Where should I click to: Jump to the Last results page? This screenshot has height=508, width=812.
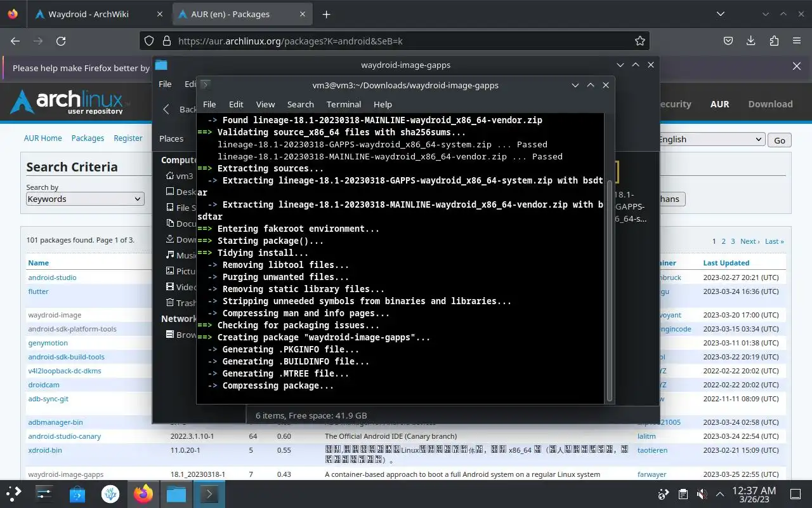point(774,241)
